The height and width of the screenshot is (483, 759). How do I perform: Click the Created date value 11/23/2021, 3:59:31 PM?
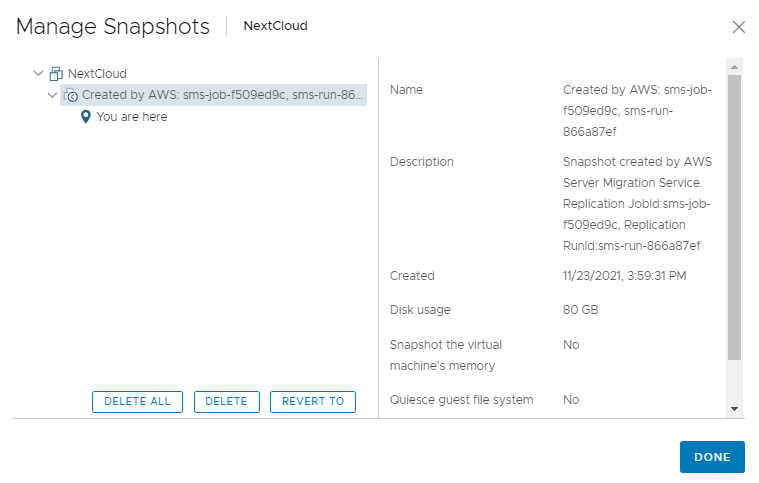tap(624, 276)
